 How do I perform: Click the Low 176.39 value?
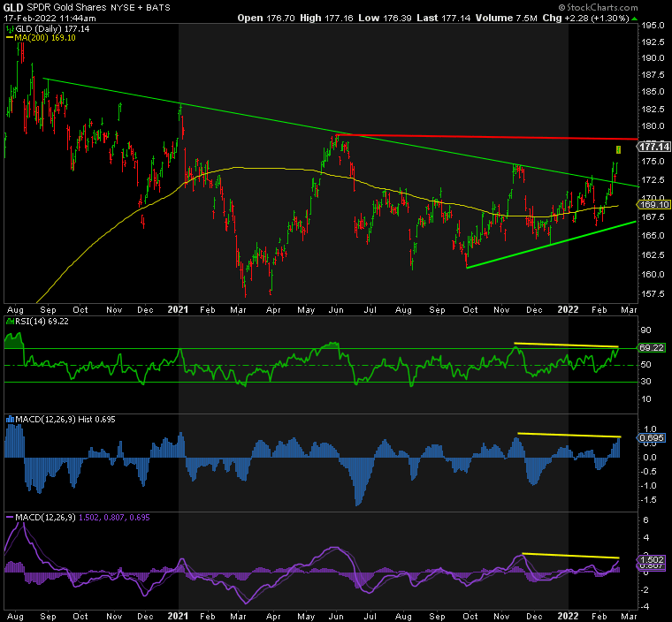(385, 18)
